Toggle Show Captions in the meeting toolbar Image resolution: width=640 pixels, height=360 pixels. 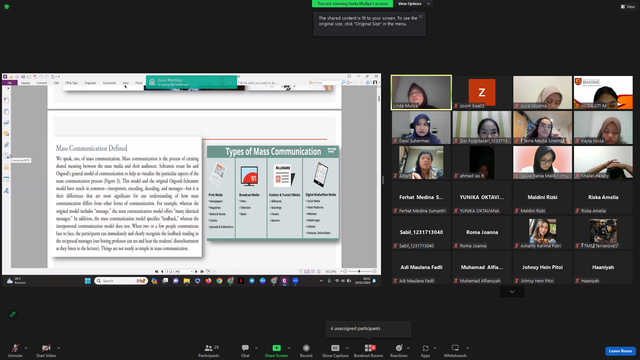pyautogui.click(x=335, y=350)
